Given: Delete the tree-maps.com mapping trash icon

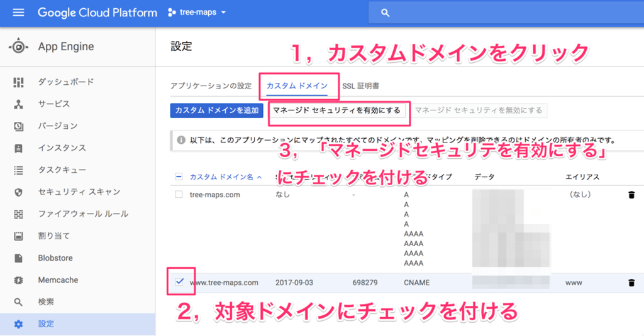Looking at the screenshot, I should [x=631, y=195].
